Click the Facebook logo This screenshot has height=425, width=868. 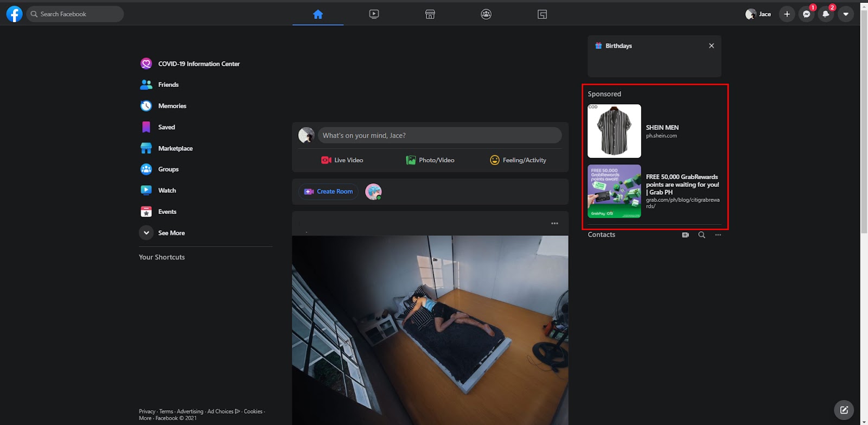tap(14, 14)
